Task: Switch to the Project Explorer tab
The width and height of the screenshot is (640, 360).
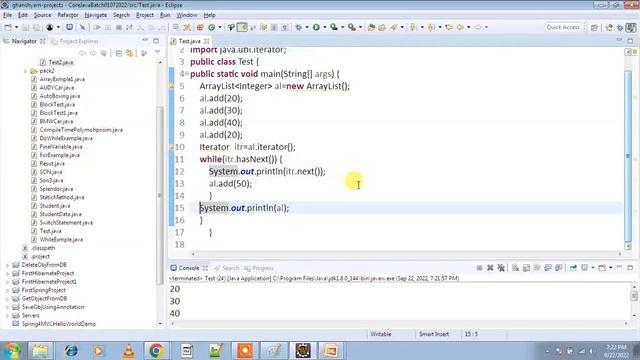Action: click(x=75, y=41)
